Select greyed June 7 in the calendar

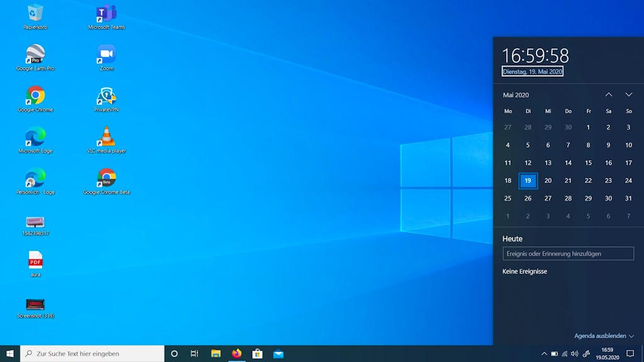pyautogui.click(x=628, y=216)
